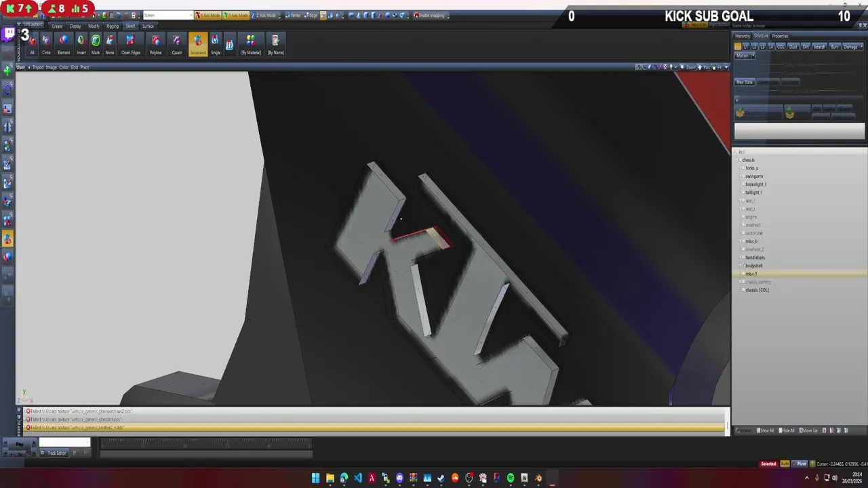The image size is (868, 488).
Task: Open the Color viewport menu
Action: [x=64, y=67]
